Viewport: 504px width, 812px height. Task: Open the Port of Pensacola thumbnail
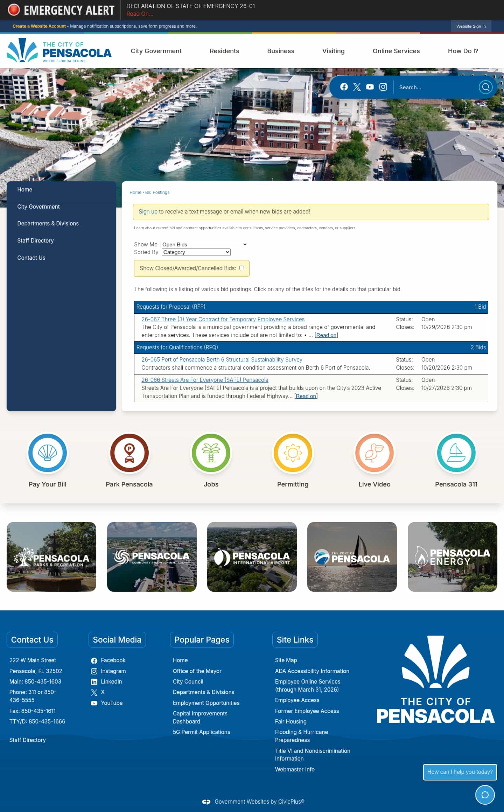point(352,557)
